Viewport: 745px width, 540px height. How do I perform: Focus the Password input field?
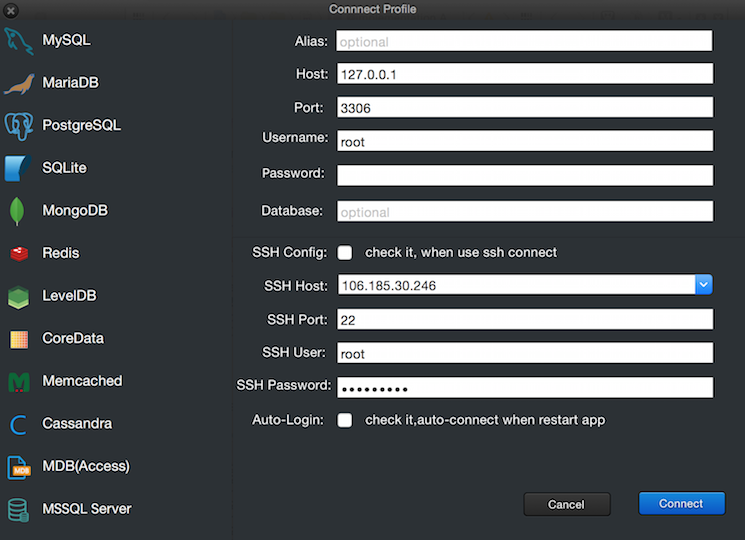pyautogui.click(x=525, y=175)
